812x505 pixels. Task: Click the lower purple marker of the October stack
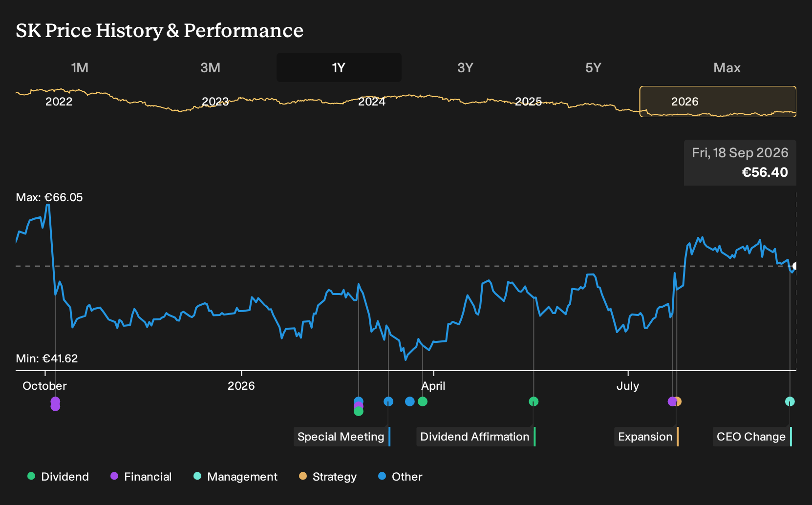[x=55, y=407]
